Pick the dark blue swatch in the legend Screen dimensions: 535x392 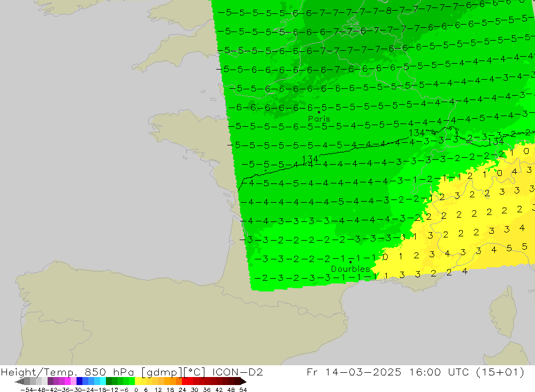pos(80,381)
